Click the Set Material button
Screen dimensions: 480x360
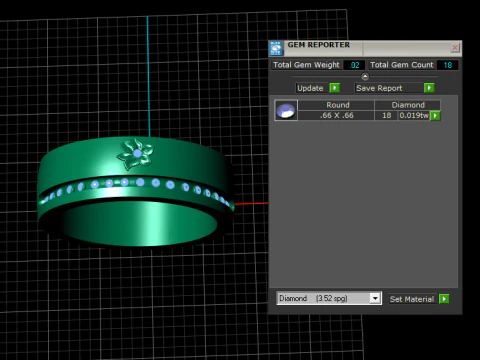click(412, 299)
